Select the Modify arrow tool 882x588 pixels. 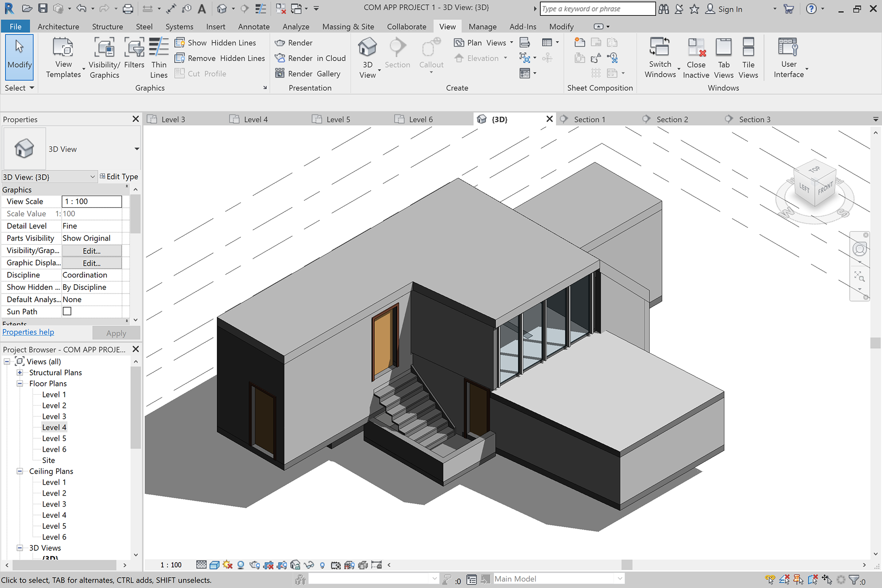pos(19,57)
